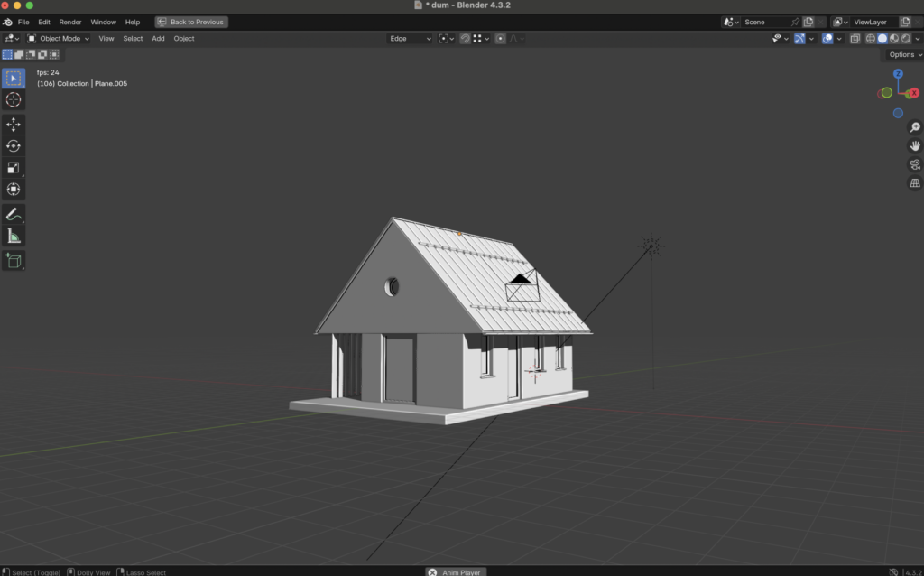Set selection mode to extend
Image resolution: width=924 pixels, height=576 pixels.
[19, 54]
